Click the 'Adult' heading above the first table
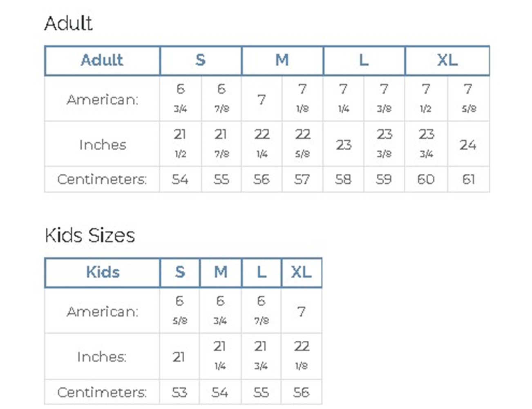 pyautogui.click(x=68, y=23)
